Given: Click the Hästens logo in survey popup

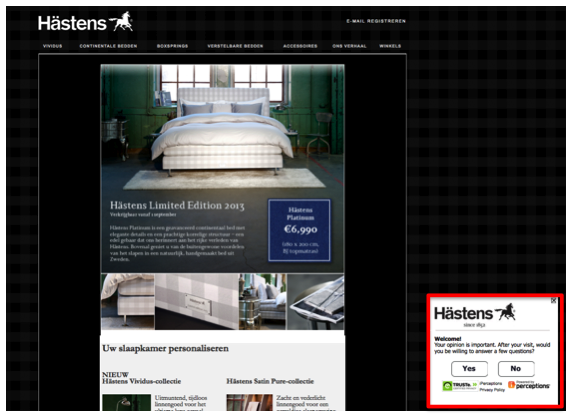Looking at the screenshot, I should [474, 315].
